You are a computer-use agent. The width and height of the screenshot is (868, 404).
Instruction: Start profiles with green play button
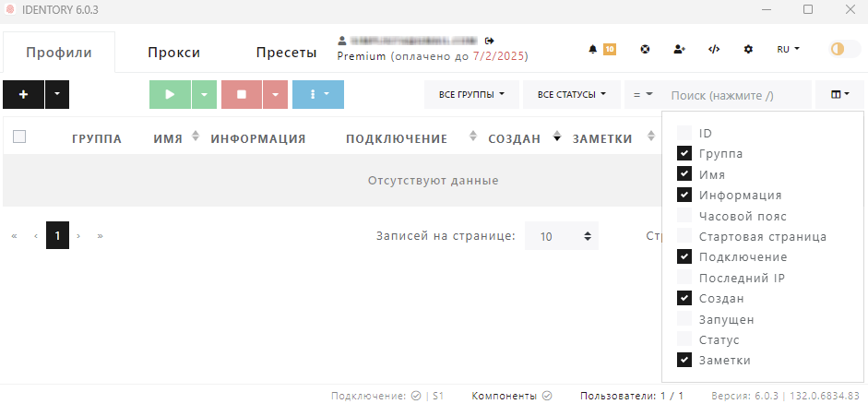pyautogui.click(x=170, y=95)
